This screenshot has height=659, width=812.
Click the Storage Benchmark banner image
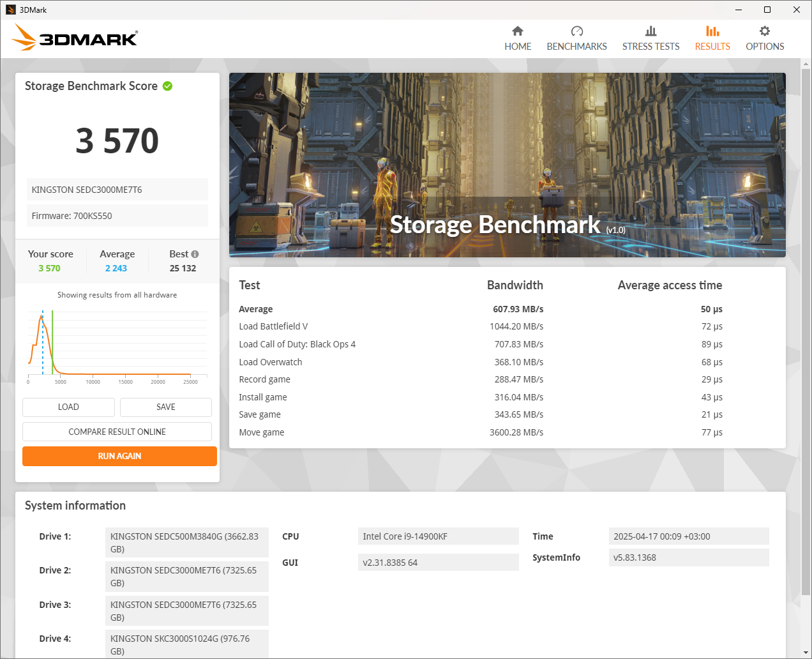pyautogui.click(x=507, y=165)
